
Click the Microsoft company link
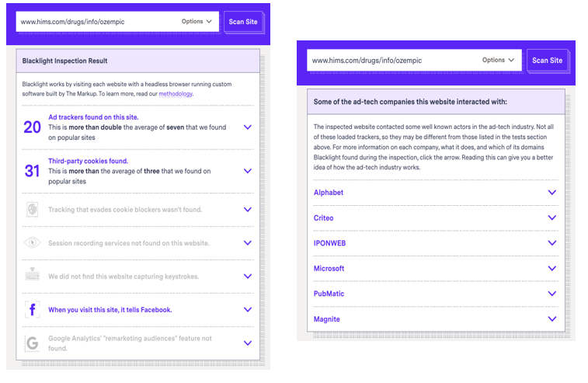(329, 269)
